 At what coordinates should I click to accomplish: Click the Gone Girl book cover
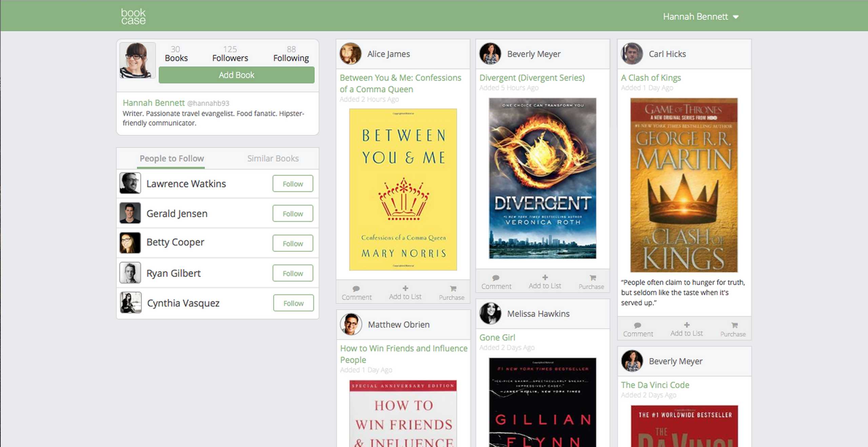coord(542,402)
